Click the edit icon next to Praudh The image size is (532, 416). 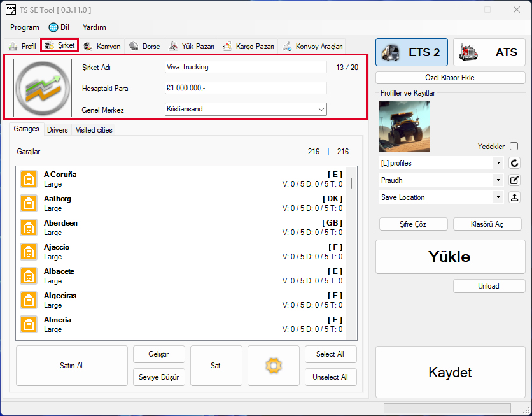[x=515, y=180]
